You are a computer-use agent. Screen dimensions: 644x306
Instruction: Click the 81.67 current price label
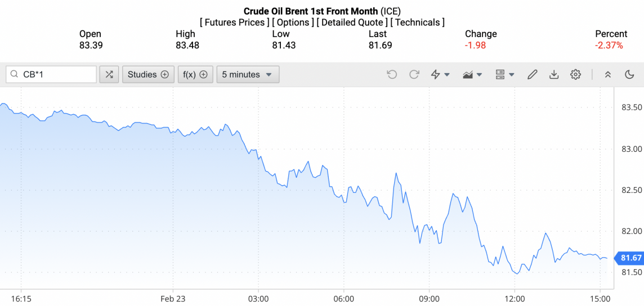coord(630,258)
